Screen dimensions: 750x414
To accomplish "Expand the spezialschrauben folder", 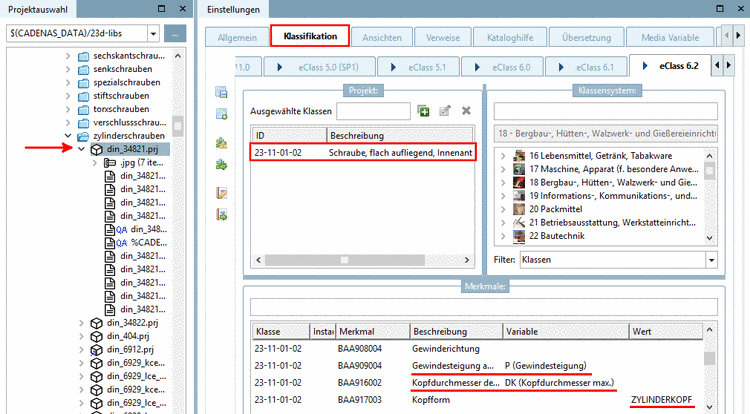I will [68, 83].
